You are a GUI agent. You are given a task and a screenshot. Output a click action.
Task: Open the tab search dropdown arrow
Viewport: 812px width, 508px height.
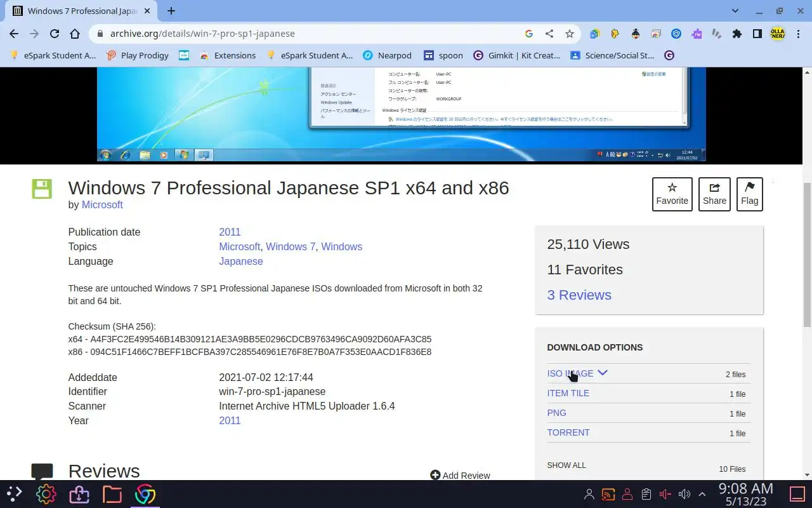pos(735,11)
